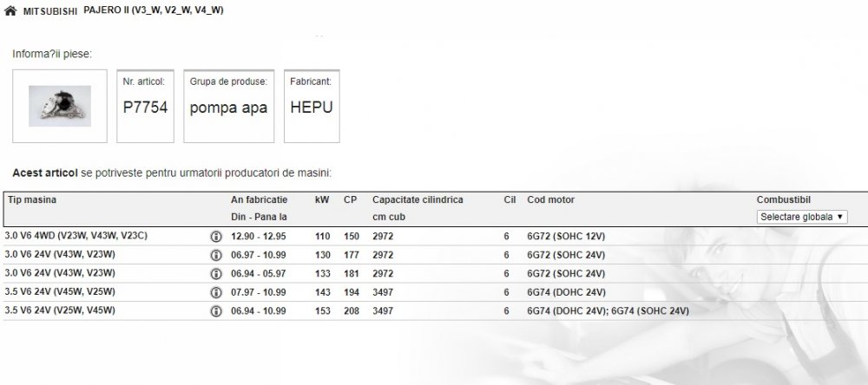
Task: Select row 3.5 V6 24V (V45W, V25W)
Action: (435, 292)
